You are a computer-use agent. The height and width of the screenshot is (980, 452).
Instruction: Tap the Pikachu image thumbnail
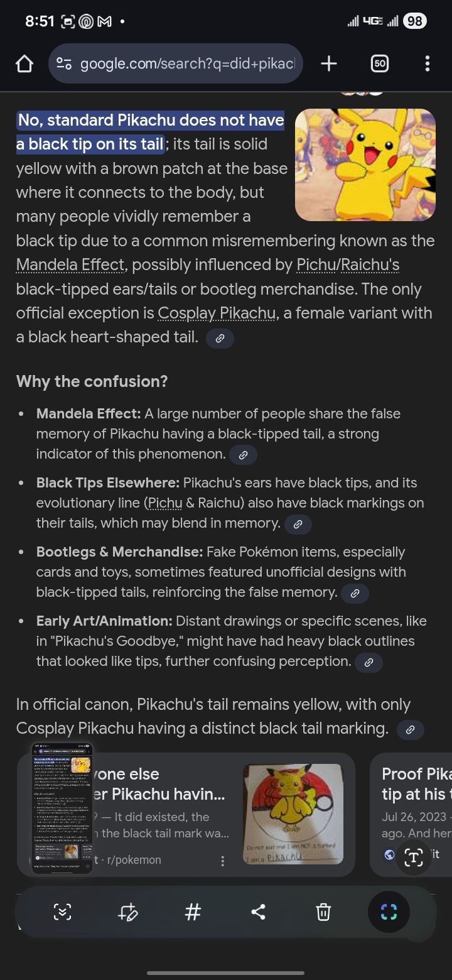365,165
